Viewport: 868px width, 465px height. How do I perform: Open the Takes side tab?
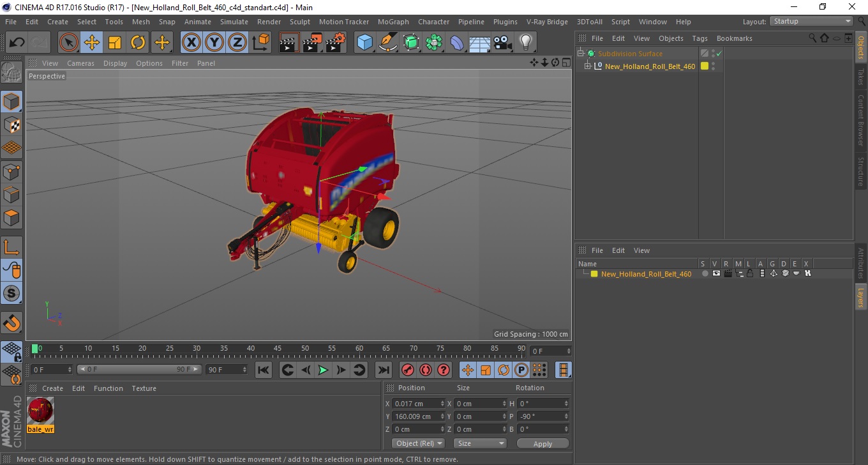[x=860, y=77]
